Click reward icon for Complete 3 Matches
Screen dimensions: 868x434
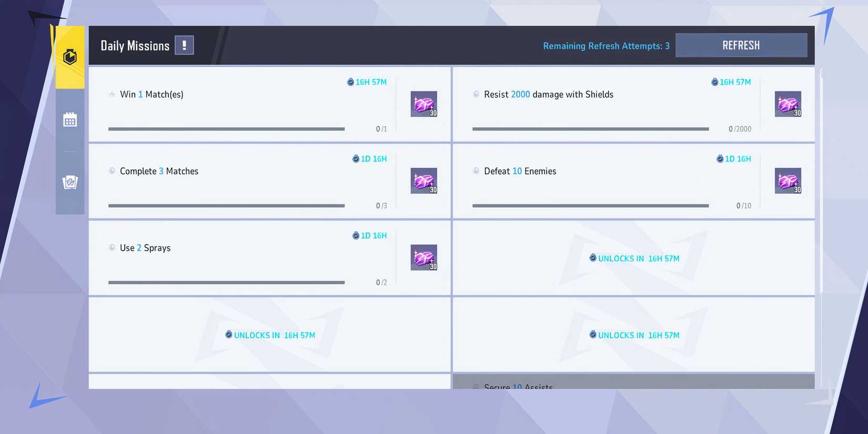click(x=423, y=181)
